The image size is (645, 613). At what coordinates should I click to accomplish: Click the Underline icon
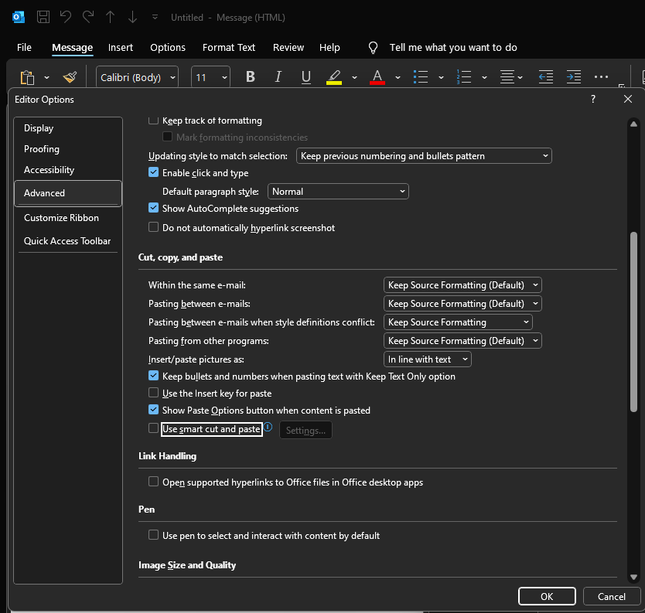[x=306, y=77]
